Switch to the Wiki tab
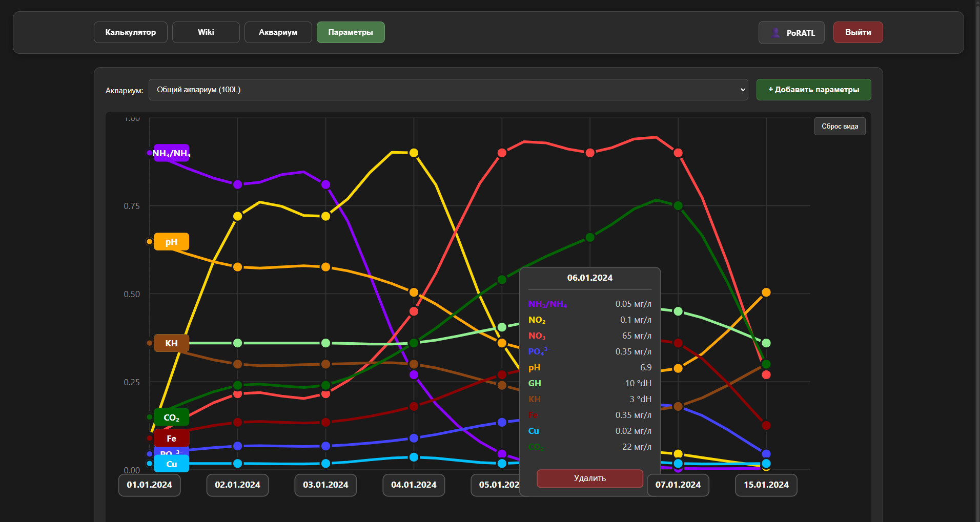 [206, 32]
